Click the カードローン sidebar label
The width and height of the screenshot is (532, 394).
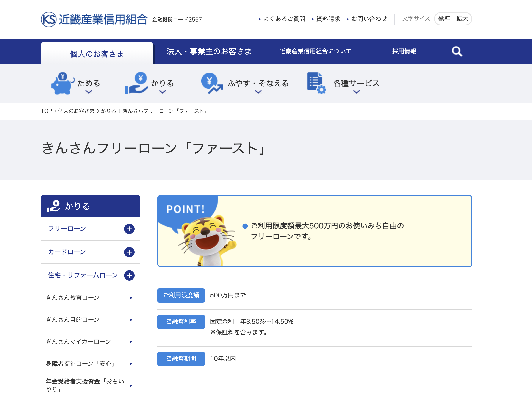[x=67, y=252]
